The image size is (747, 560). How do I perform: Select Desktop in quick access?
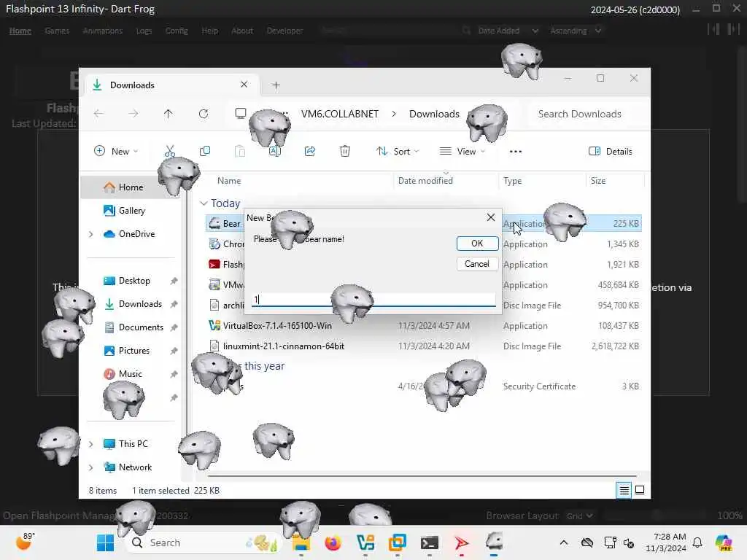pyautogui.click(x=134, y=281)
